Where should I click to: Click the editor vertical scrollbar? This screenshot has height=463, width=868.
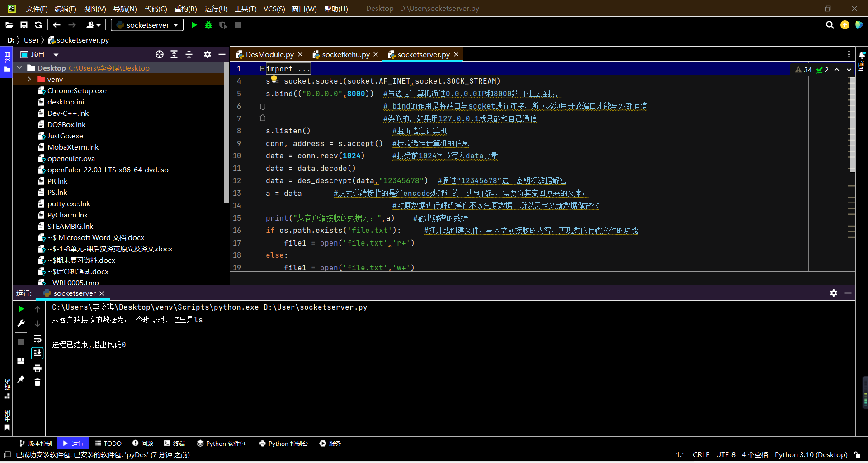852,124
